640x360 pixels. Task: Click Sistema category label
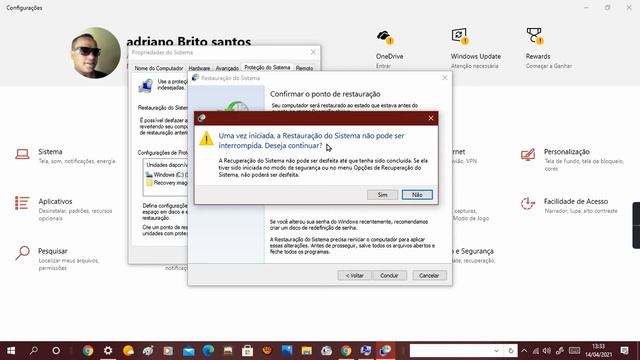tap(50, 151)
